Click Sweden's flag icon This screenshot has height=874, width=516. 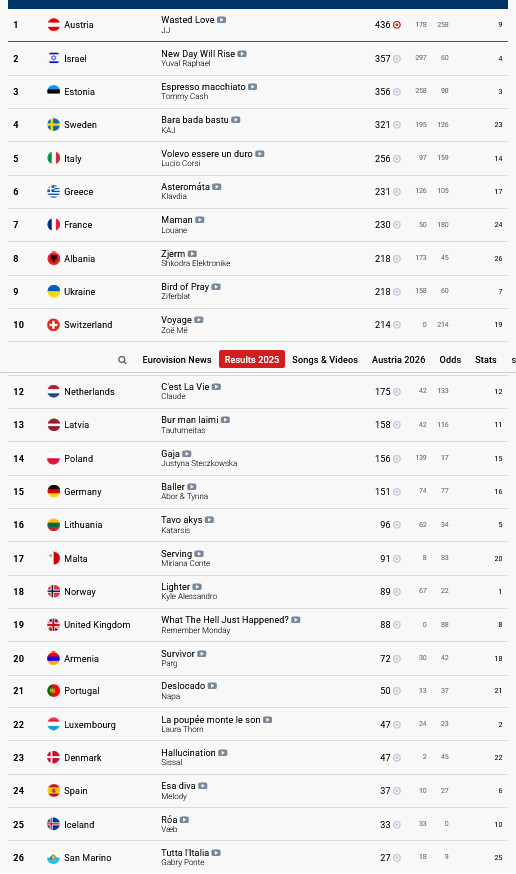[53, 125]
